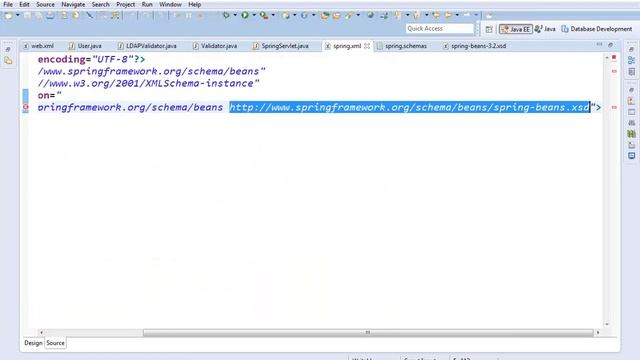Click the horizontal scrollbar right arrow
640x360 pixels.
[598, 333]
